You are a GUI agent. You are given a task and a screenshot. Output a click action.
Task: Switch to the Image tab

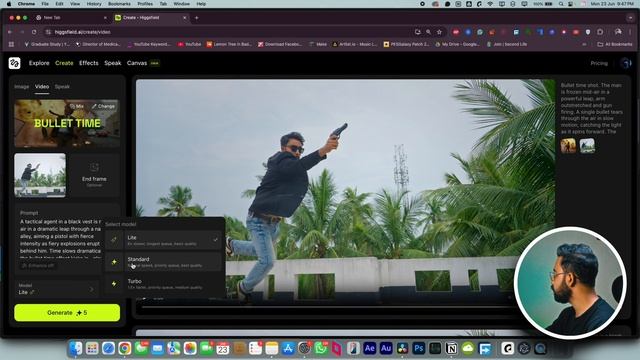point(22,87)
